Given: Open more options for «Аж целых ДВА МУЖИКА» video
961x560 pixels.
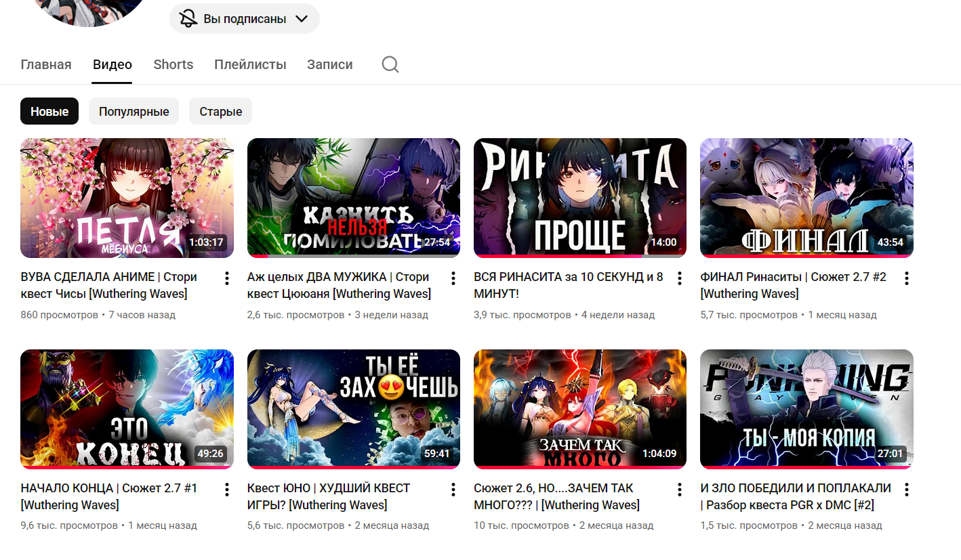Looking at the screenshot, I should pos(453,278).
